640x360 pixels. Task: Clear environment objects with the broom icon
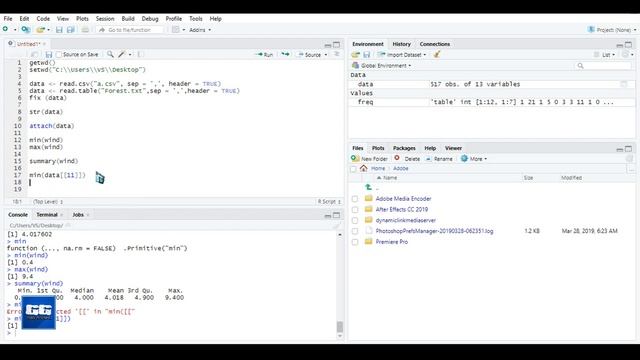(437, 54)
